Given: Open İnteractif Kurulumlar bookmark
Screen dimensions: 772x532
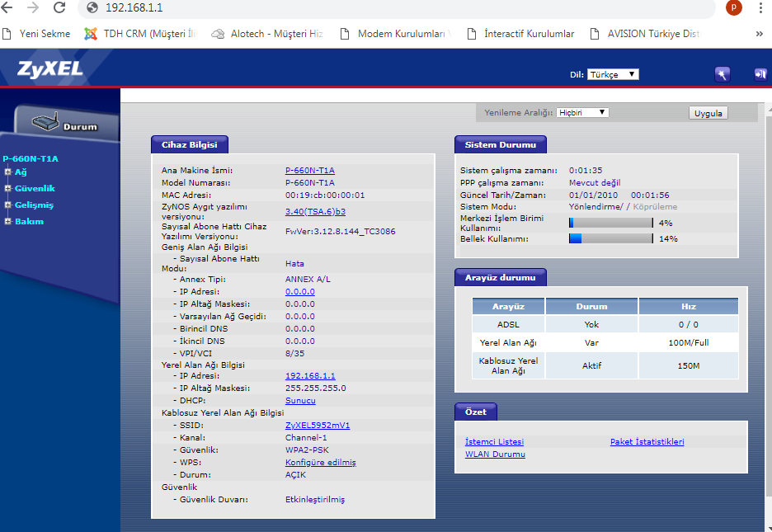Looking at the screenshot, I should (520, 34).
